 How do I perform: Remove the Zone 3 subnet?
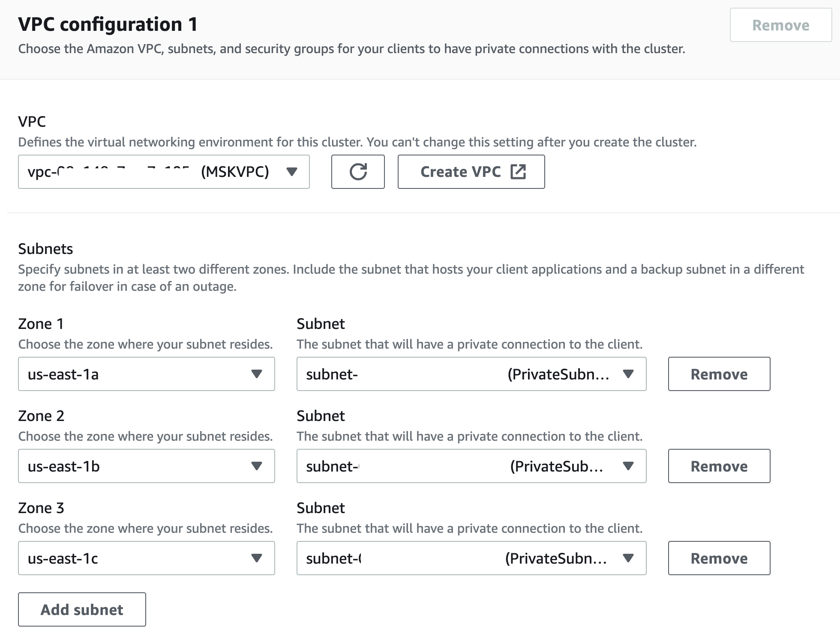click(719, 558)
